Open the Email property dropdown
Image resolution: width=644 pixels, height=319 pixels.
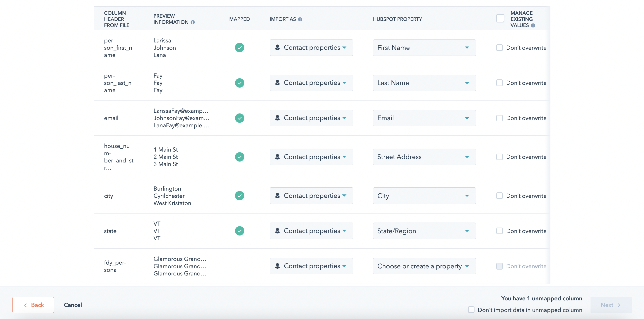click(424, 118)
